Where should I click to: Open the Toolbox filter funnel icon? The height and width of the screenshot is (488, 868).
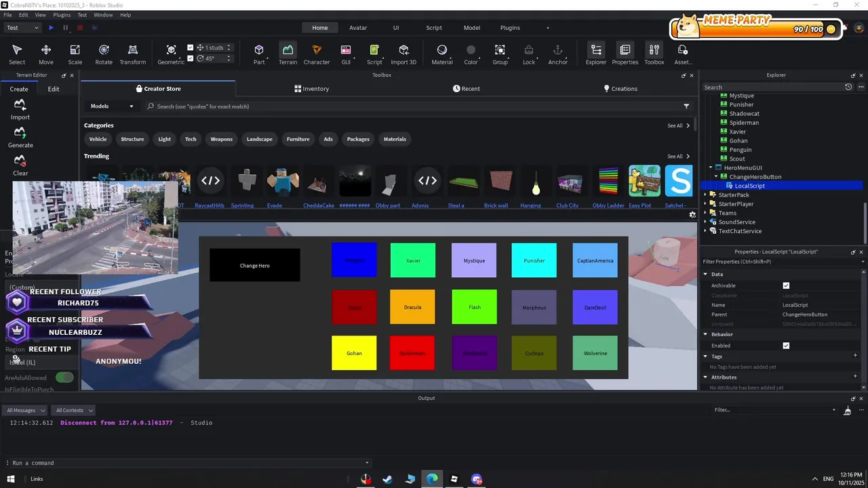point(686,106)
